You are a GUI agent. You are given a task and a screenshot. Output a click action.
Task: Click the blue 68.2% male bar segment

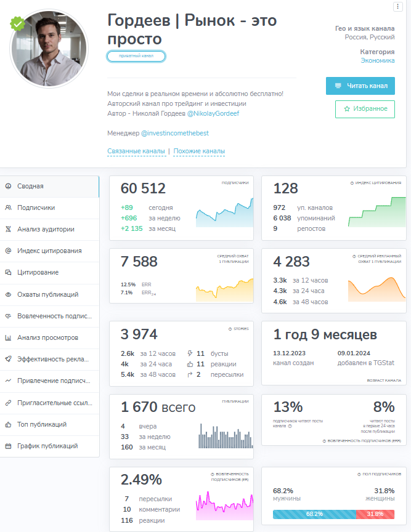click(x=314, y=514)
